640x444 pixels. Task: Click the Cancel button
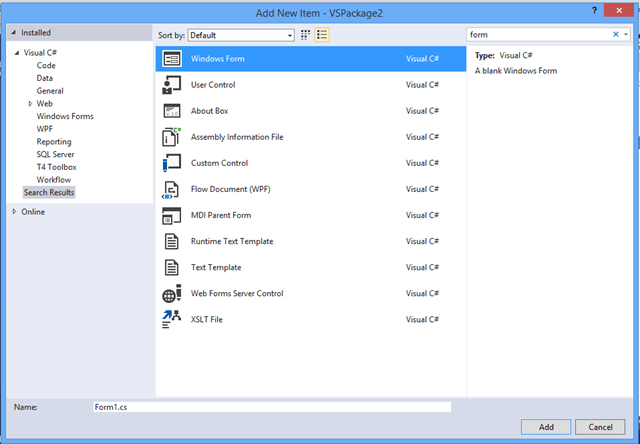600,427
